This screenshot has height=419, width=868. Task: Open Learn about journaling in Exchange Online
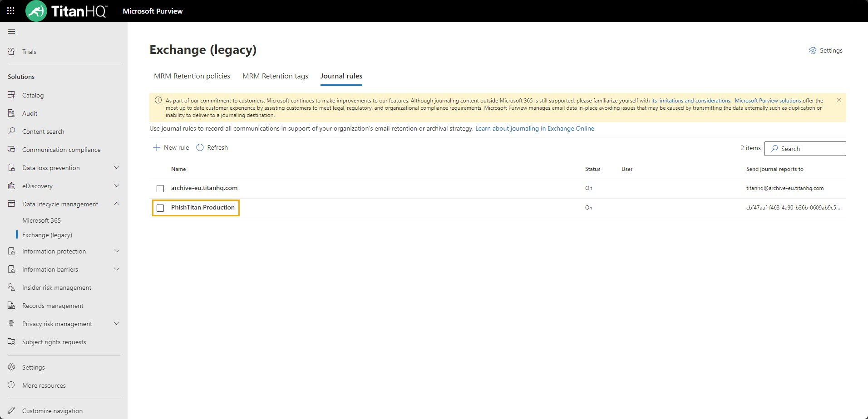coord(535,128)
